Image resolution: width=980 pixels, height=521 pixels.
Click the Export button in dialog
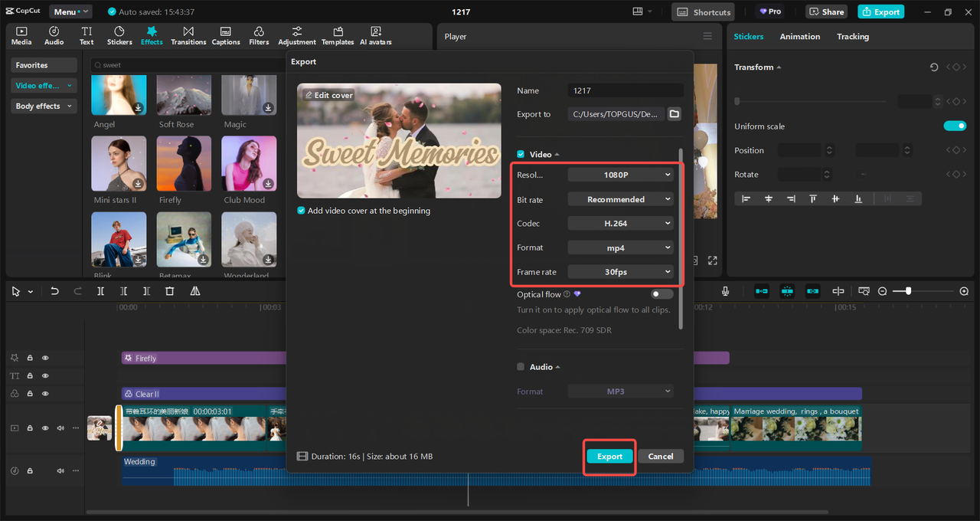pos(610,456)
